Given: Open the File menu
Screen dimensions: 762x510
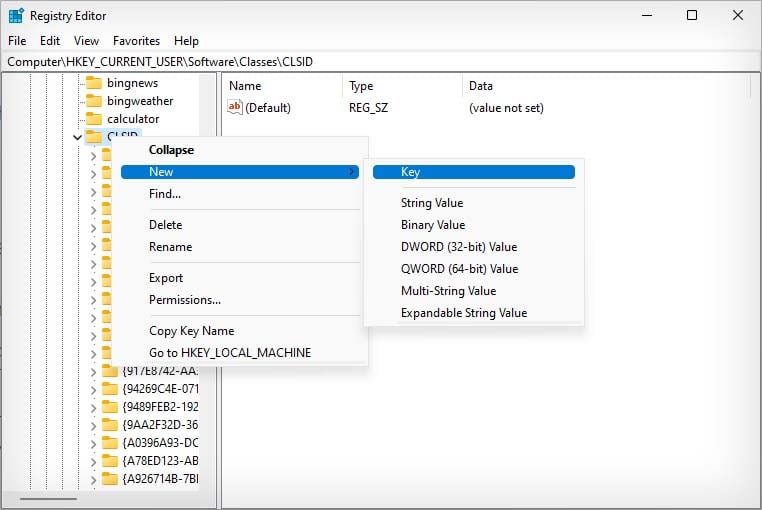Looking at the screenshot, I should (17, 41).
